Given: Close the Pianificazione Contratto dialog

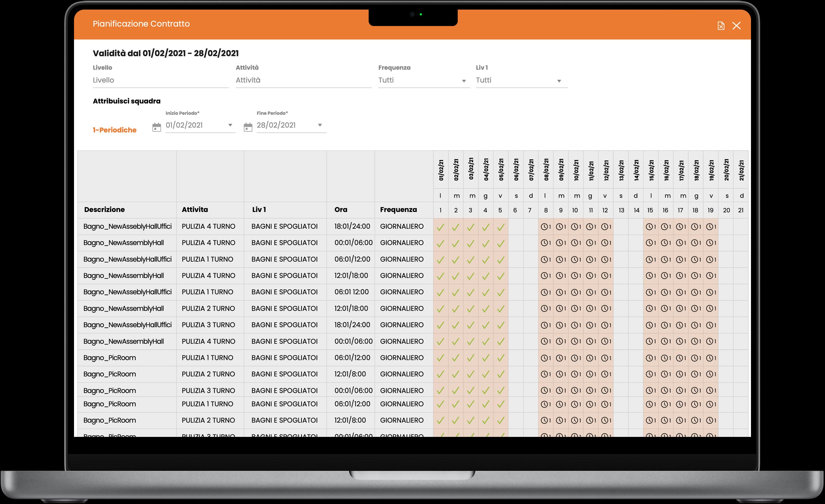Looking at the screenshot, I should [736, 26].
